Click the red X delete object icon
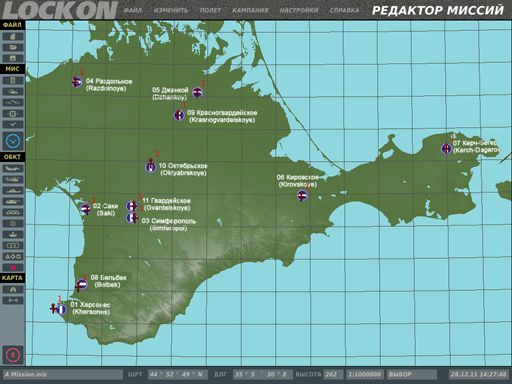 pyautogui.click(x=13, y=267)
